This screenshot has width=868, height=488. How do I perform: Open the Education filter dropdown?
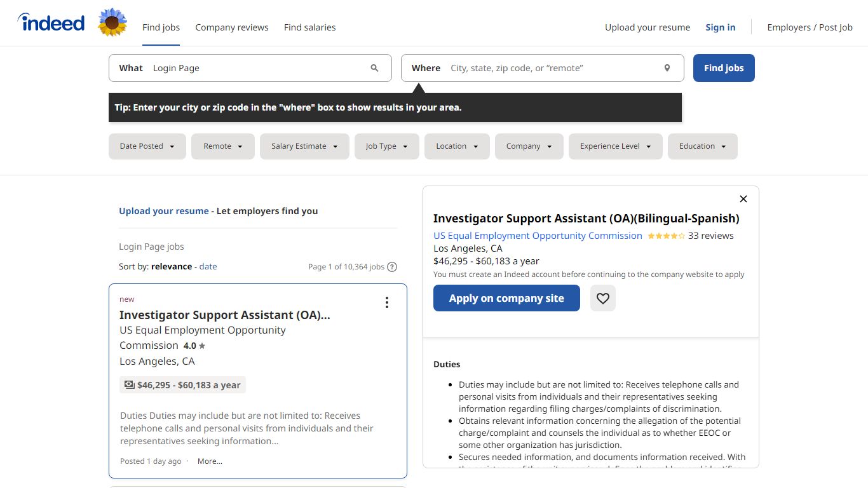703,146
